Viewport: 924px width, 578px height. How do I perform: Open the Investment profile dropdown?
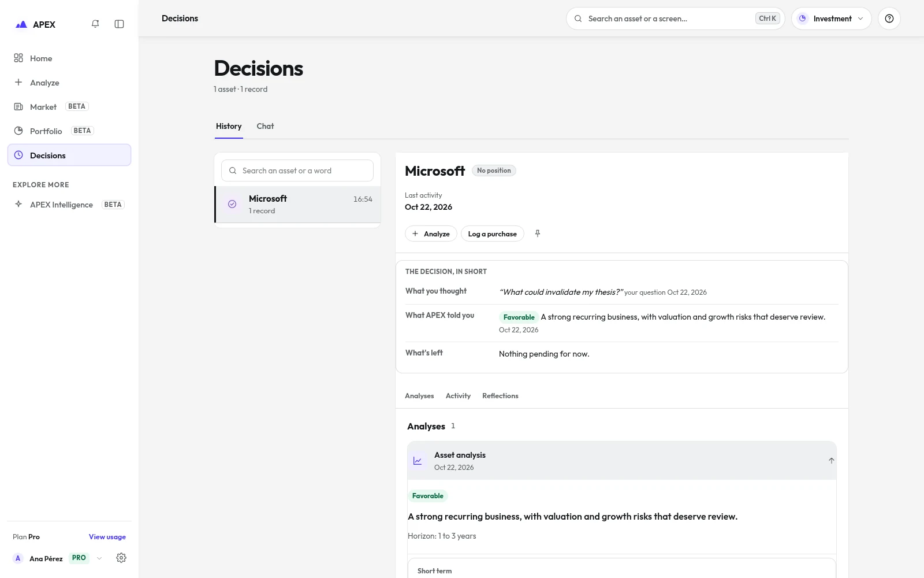(832, 18)
